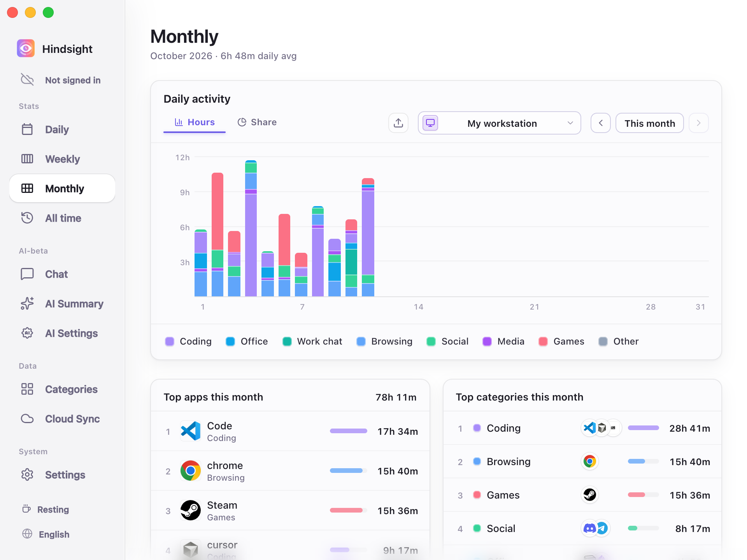Click the Chrome icon in Browsing category row

pos(590,461)
